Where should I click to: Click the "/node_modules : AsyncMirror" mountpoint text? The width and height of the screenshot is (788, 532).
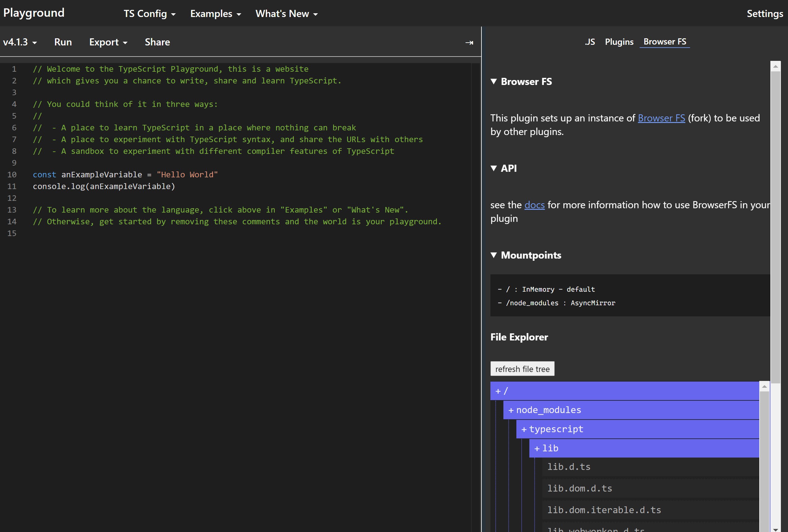[x=561, y=303]
